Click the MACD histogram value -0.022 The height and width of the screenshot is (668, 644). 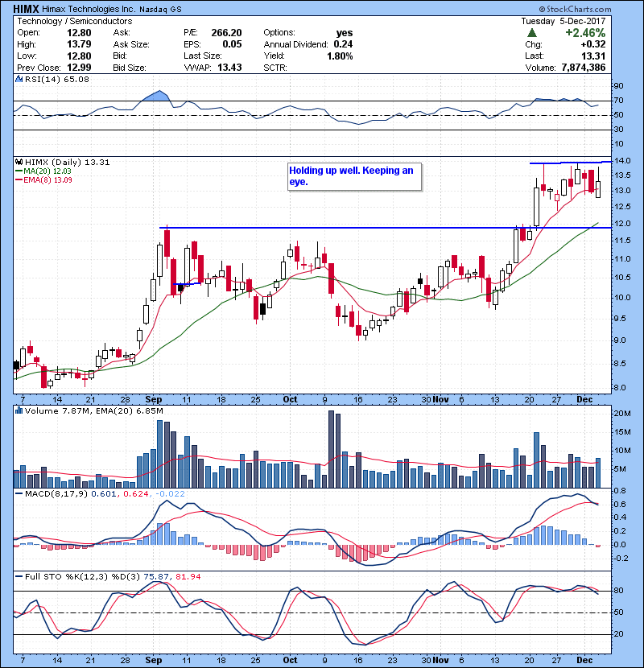(170, 493)
